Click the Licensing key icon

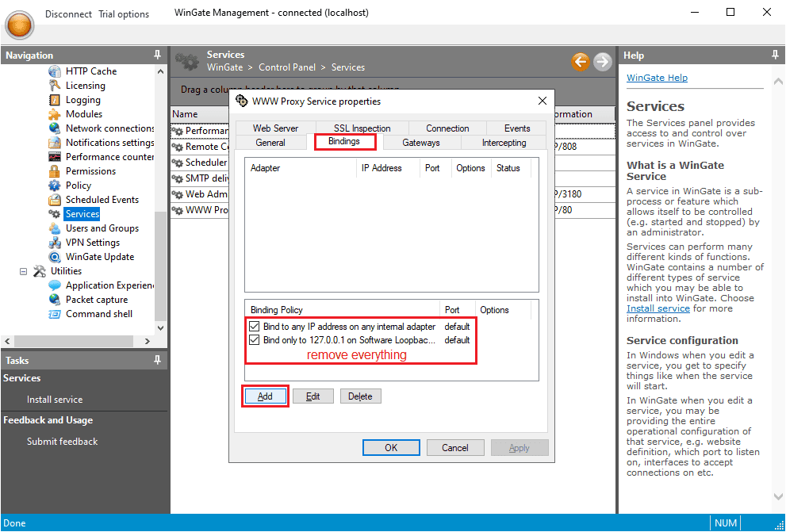(x=55, y=86)
